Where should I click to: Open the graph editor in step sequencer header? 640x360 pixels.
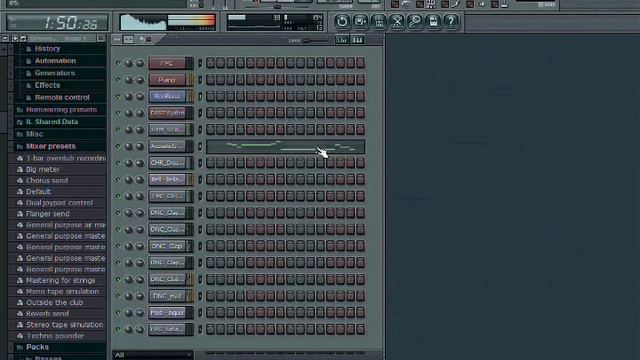tap(342, 40)
